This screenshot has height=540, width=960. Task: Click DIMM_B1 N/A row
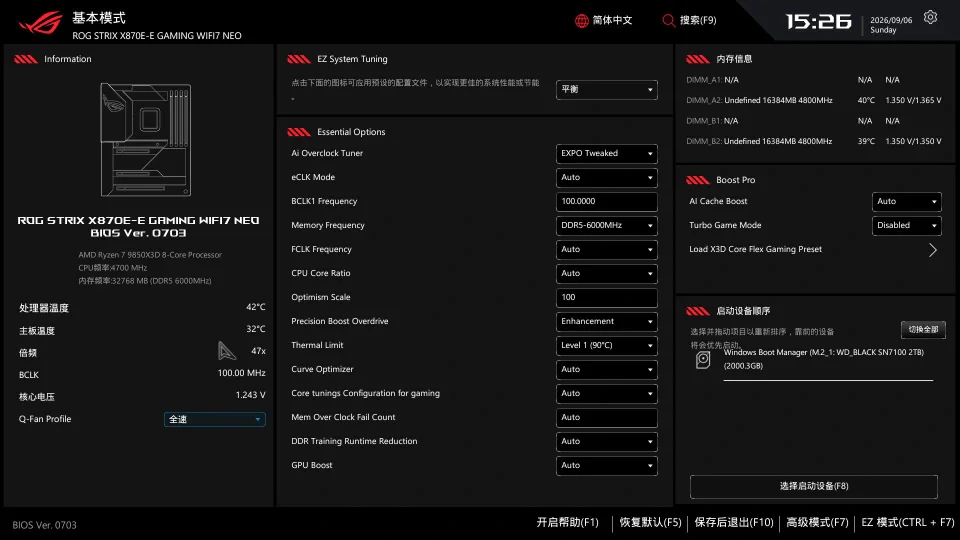pyautogui.click(x=793, y=121)
